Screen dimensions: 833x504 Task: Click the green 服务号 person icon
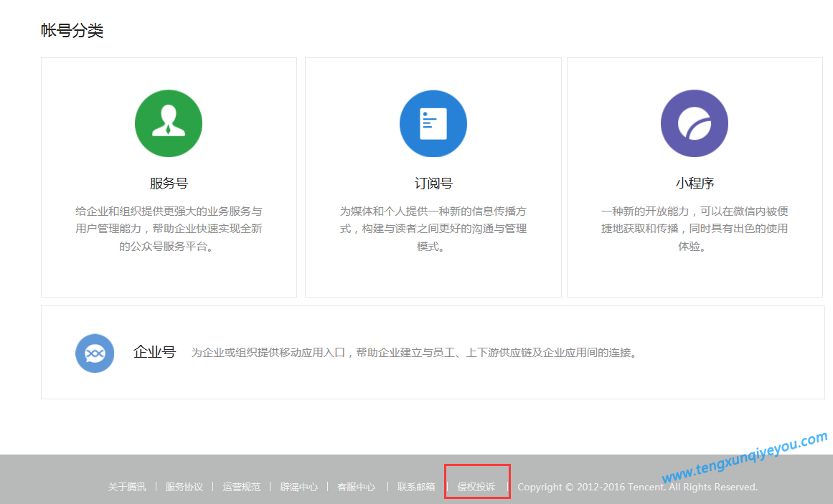click(169, 123)
